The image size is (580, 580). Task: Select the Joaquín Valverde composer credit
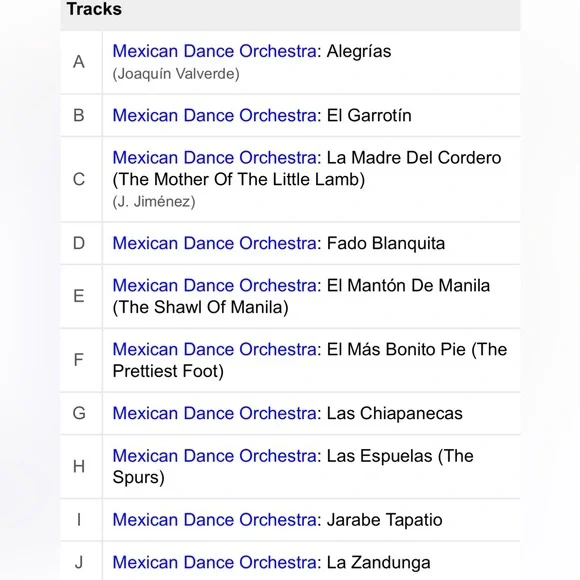pos(176,74)
